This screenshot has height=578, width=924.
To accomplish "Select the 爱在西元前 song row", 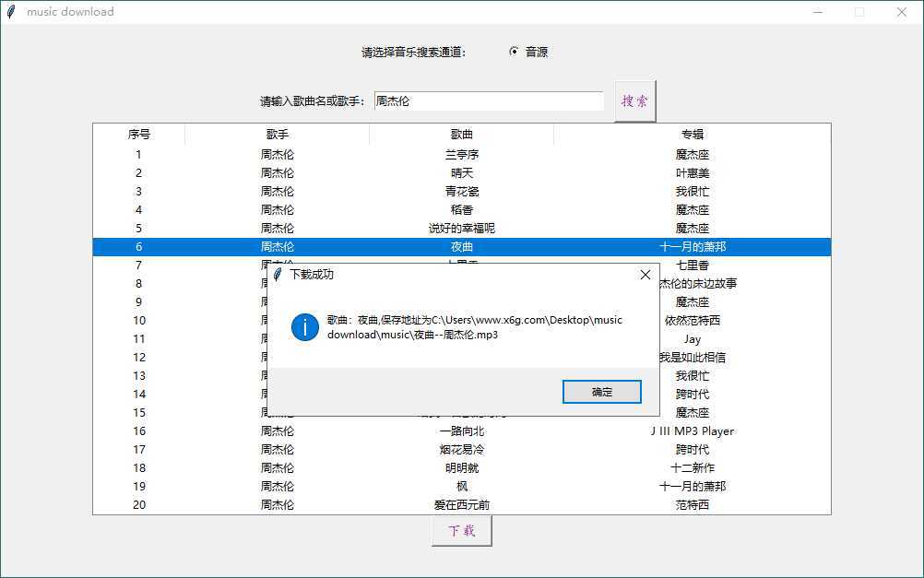I will 461,504.
